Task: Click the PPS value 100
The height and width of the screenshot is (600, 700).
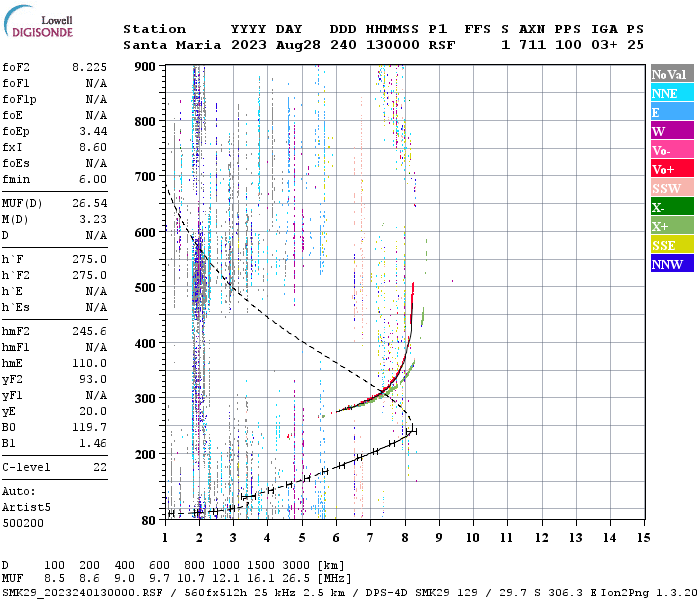Action: 568,45
